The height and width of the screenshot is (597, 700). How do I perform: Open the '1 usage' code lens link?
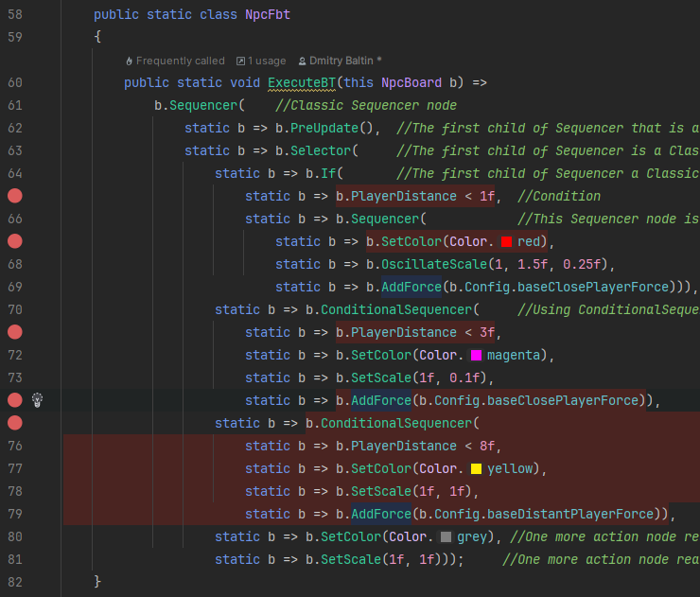(x=267, y=61)
